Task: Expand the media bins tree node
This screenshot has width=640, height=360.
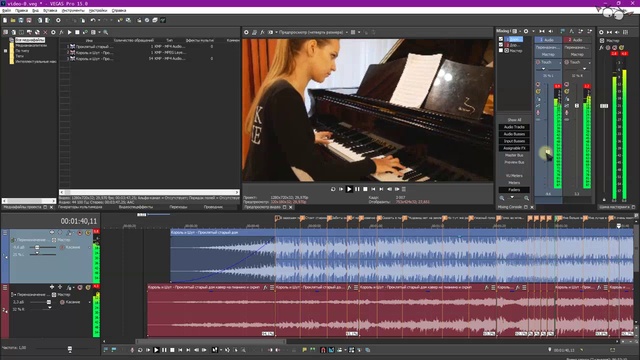Action: click(5, 51)
